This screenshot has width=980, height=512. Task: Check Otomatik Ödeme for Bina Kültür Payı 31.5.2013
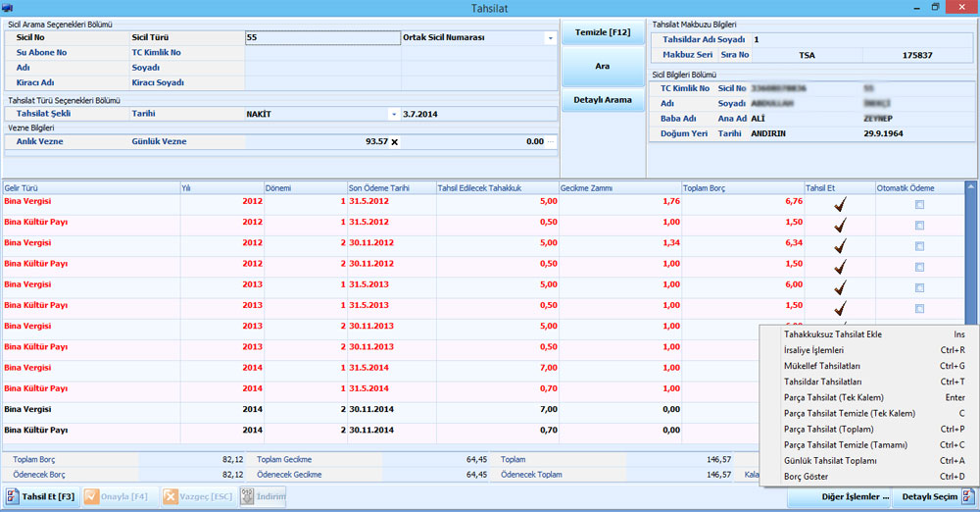(x=919, y=309)
